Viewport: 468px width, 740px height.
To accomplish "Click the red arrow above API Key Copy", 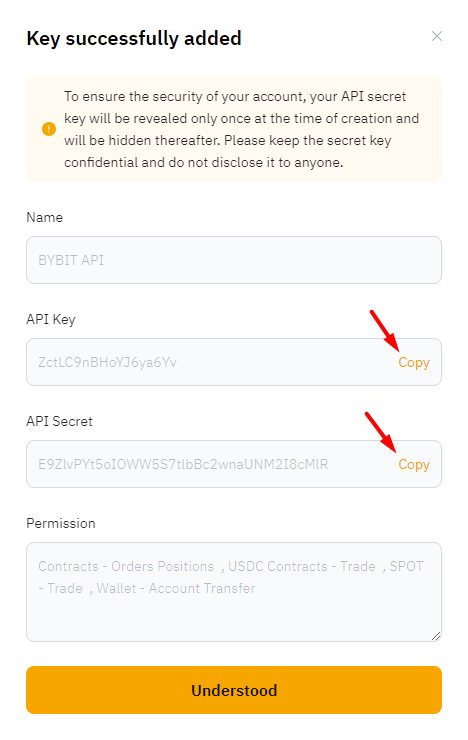I will (384, 331).
